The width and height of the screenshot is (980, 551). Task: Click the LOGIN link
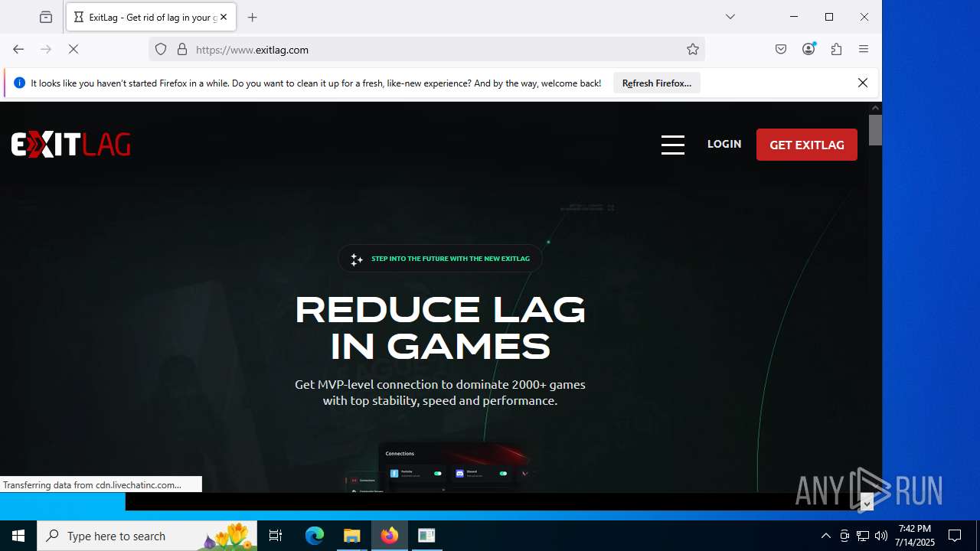724,144
